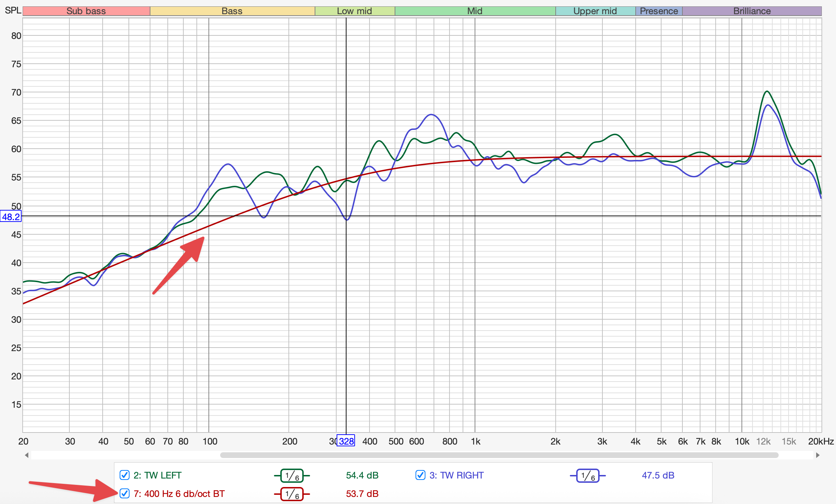Uncheck the TW LEFT trace checkbox

(x=125, y=475)
